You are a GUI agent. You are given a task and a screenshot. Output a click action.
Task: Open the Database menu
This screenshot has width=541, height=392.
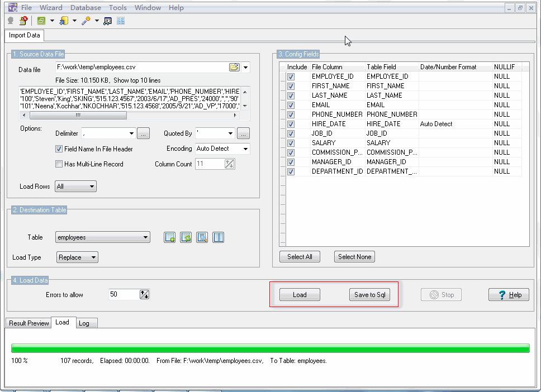point(86,8)
